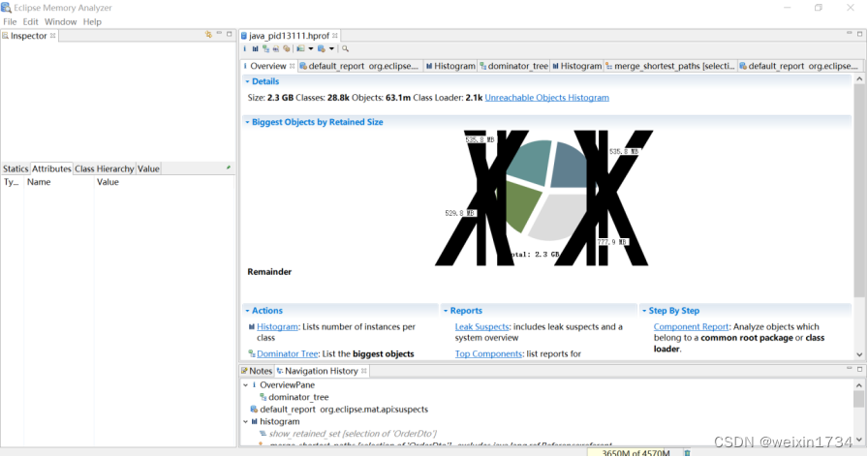868x457 pixels.
Task: Click the Overview pane scroll down arrow
Action: click(x=859, y=354)
